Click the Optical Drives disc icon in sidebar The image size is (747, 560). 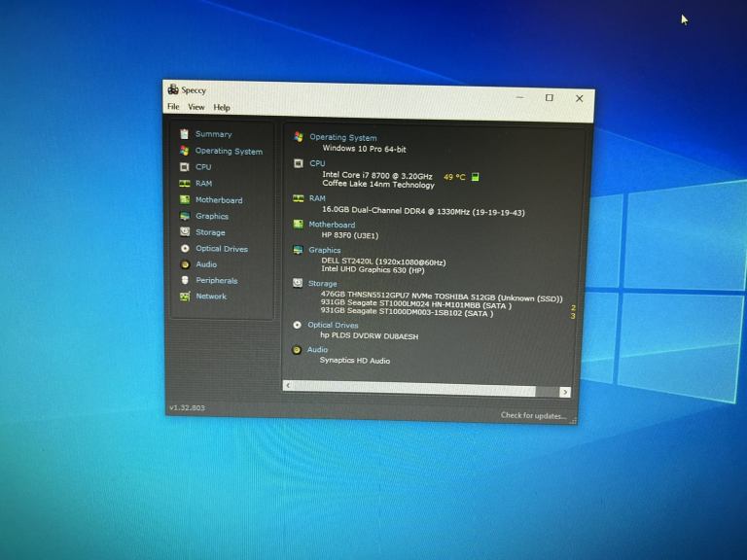coord(185,249)
